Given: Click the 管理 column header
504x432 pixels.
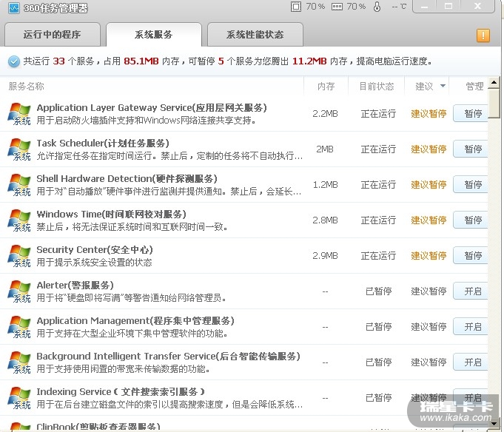Looking at the screenshot, I should pyautogui.click(x=474, y=86).
